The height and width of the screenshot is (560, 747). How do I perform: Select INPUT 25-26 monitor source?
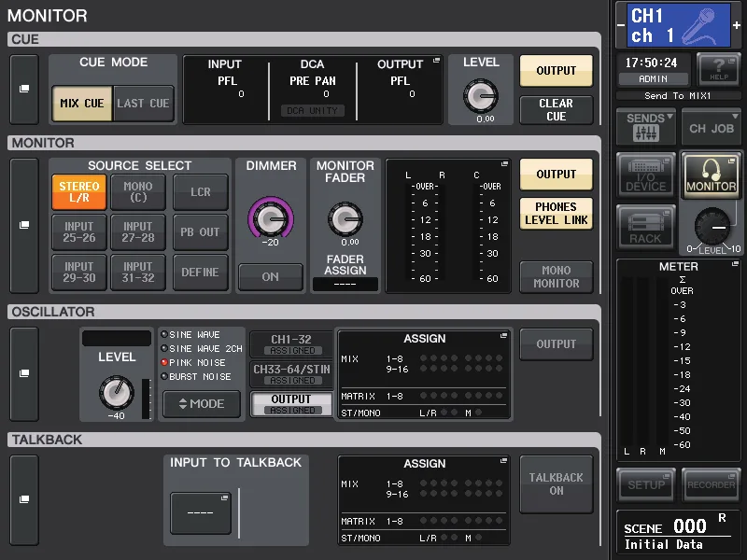[79, 231]
